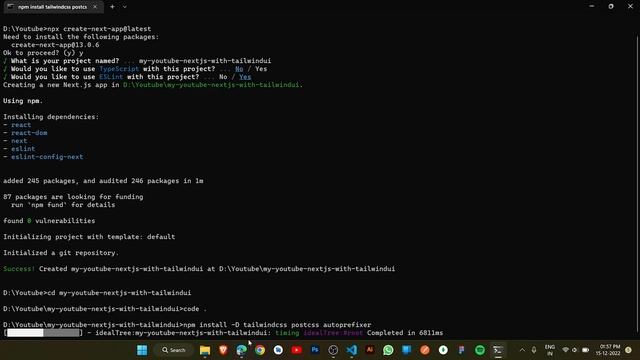This screenshot has width=640, height=360.
Task: Click the taskbar Search box
Action: (x=173, y=350)
